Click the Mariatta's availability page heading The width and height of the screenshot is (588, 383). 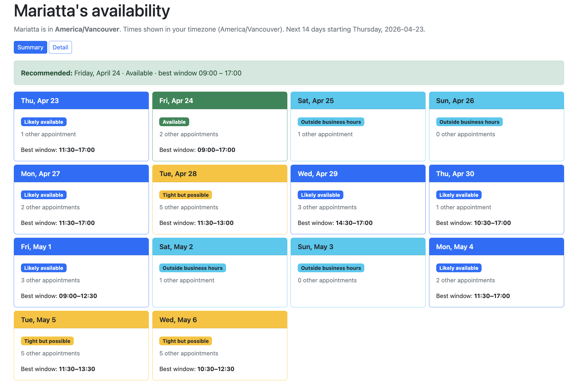click(92, 11)
